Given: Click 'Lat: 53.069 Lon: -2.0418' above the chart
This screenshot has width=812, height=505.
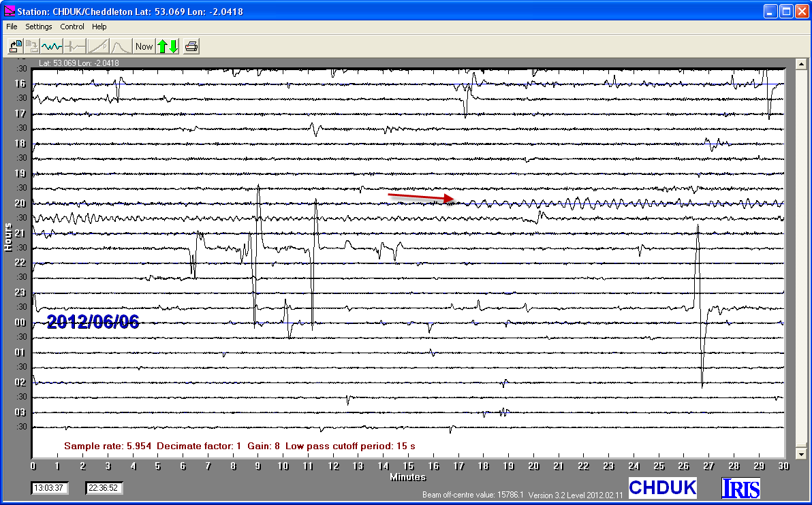Looking at the screenshot, I should coord(79,63).
